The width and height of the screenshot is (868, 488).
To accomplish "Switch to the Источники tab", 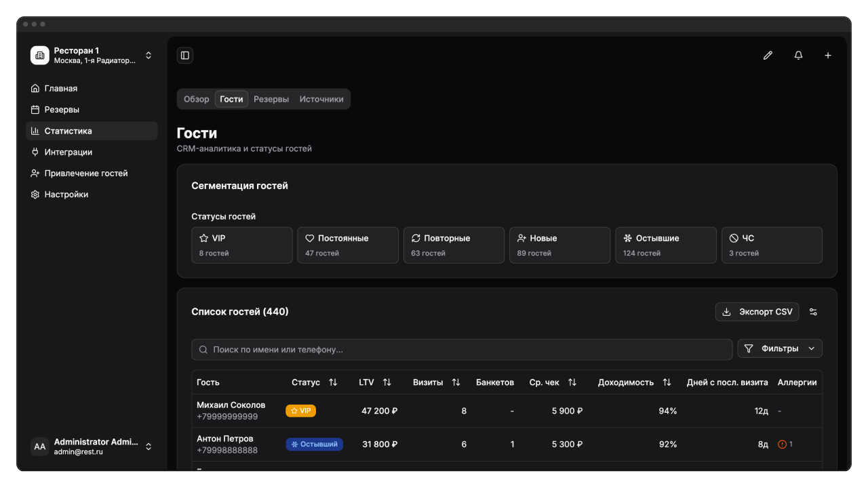I will (321, 99).
